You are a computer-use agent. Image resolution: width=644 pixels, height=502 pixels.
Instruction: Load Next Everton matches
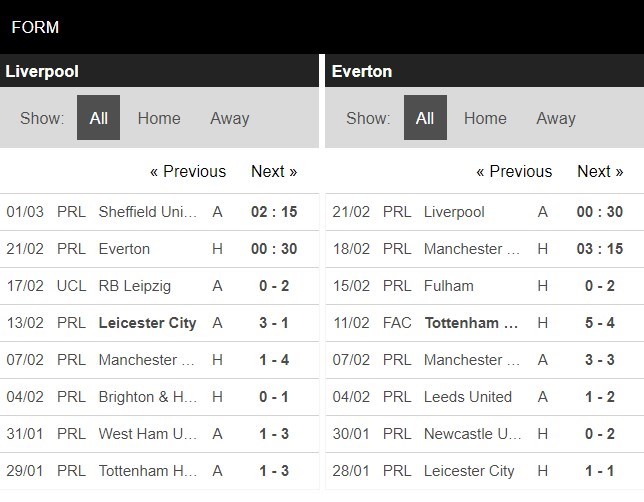pos(600,171)
